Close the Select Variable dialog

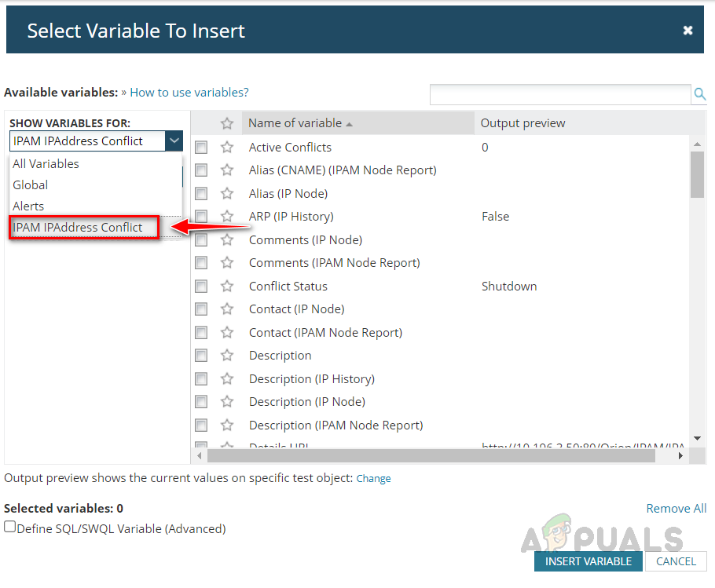tap(687, 31)
